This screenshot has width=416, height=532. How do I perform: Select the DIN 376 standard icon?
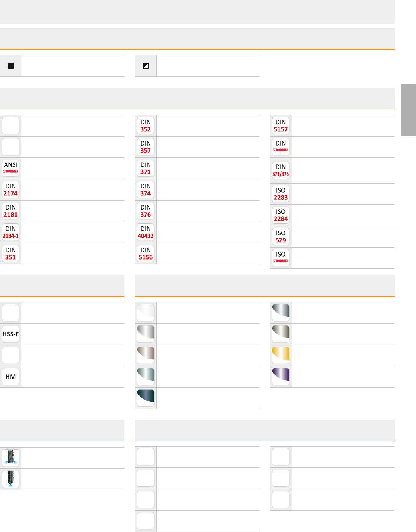point(146,211)
